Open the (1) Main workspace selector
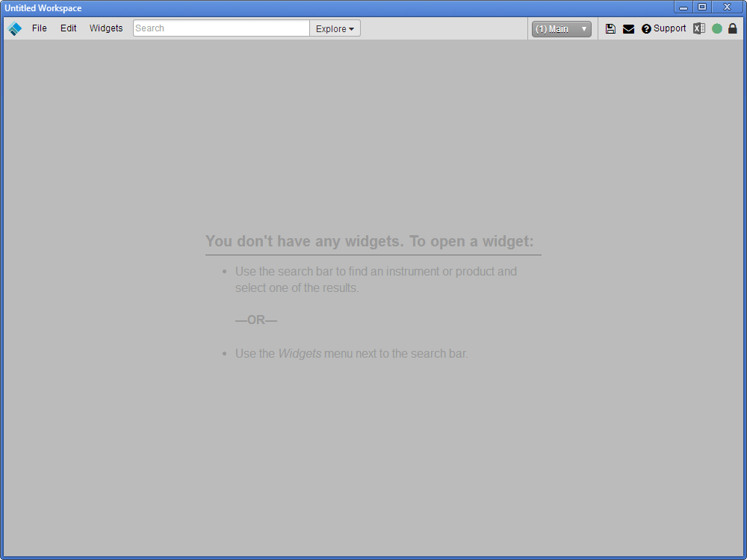The height and width of the screenshot is (560, 747). tap(561, 29)
